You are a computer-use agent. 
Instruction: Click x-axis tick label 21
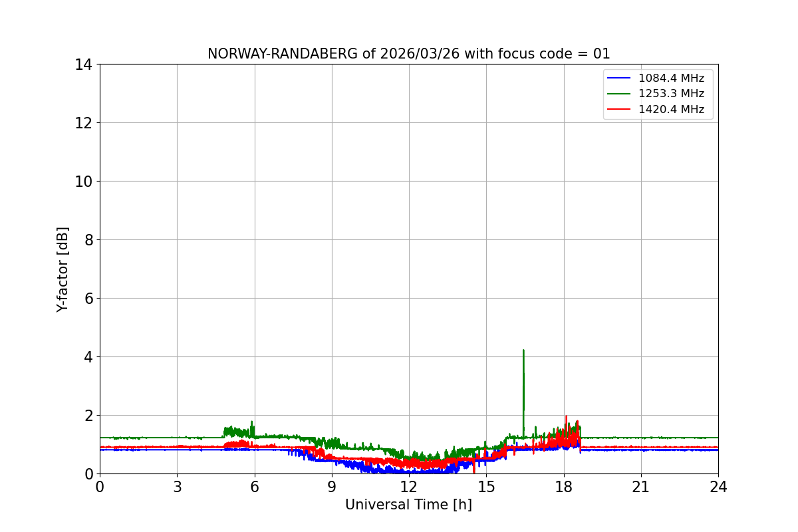click(641, 487)
